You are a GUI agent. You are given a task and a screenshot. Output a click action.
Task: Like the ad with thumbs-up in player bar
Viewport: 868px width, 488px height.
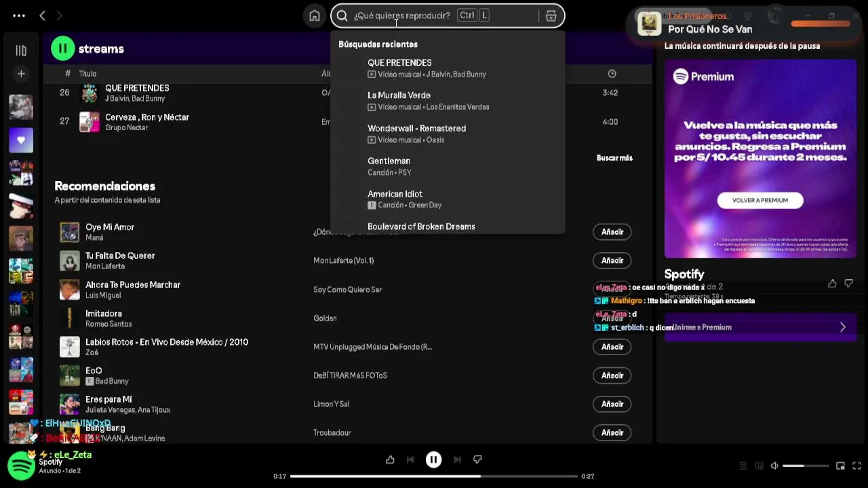click(390, 460)
